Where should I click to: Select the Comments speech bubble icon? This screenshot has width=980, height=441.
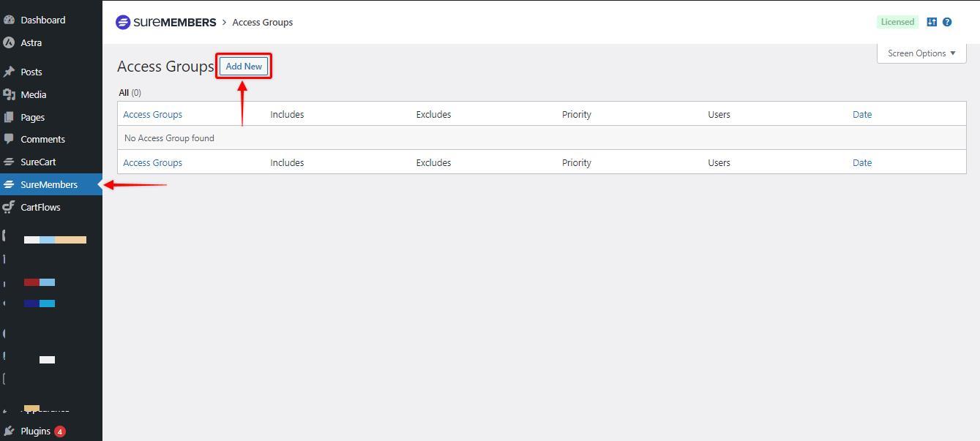coord(9,139)
